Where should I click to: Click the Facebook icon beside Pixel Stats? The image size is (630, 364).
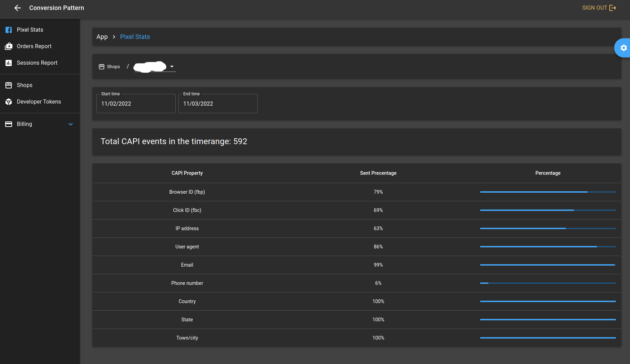[9, 30]
